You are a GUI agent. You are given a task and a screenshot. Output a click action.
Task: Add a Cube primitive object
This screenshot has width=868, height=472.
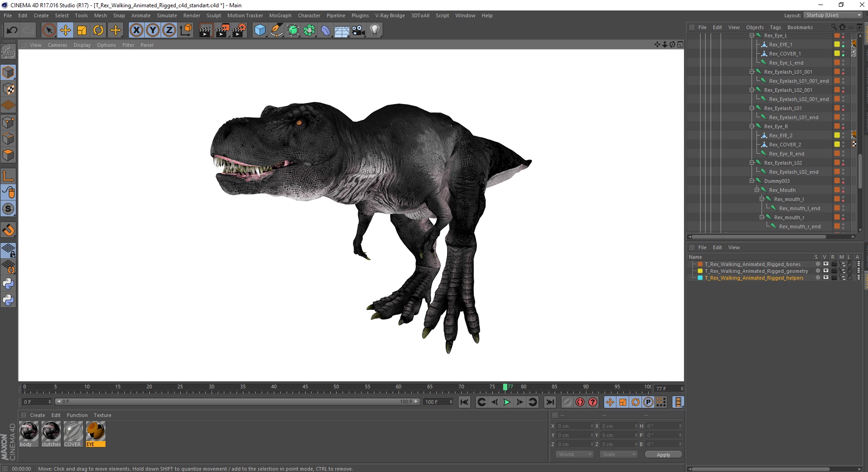pyautogui.click(x=260, y=30)
